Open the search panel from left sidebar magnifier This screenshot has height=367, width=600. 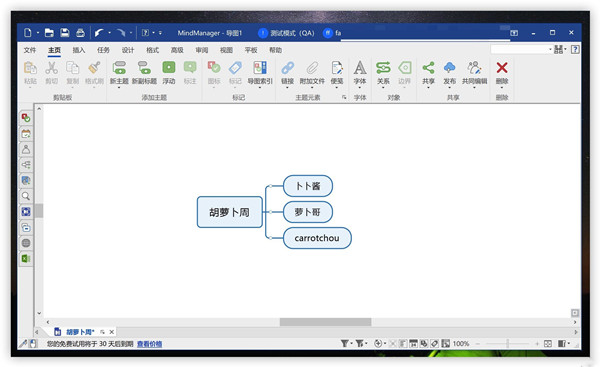pyautogui.click(x=26, y=196)
